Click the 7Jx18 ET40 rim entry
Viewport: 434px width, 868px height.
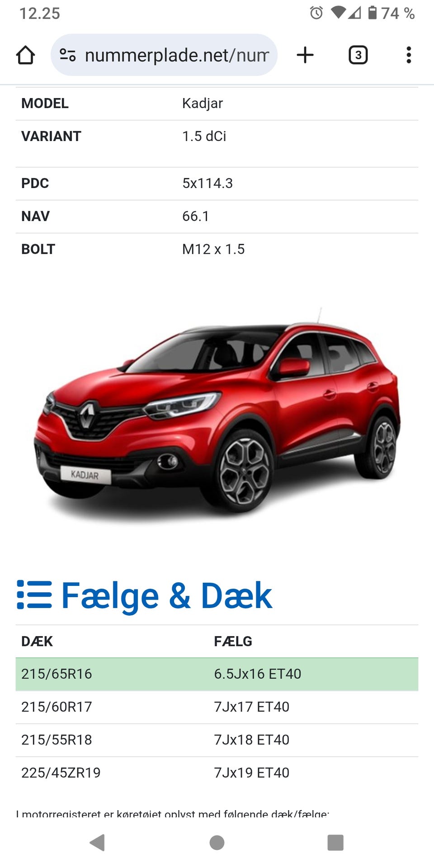pos(251,740)
